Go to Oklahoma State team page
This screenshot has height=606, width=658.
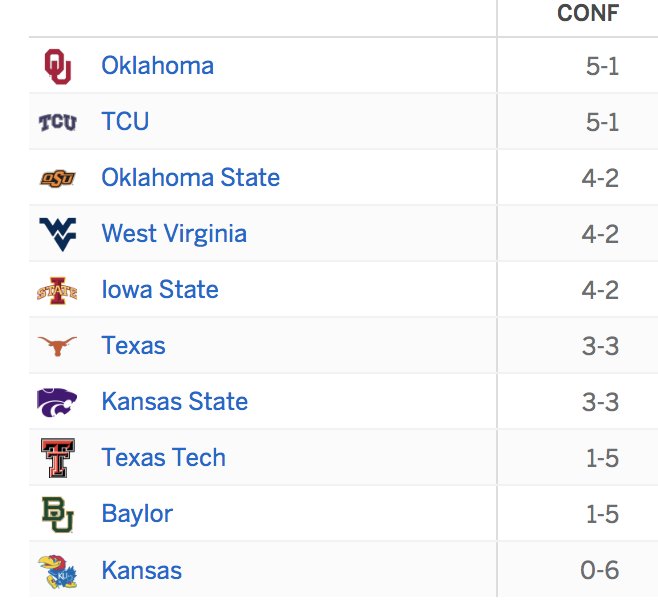click(x=191, y=177)
